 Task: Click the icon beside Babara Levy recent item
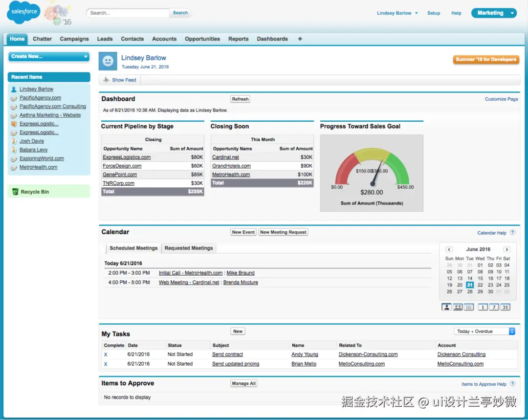tap(14, 150)
